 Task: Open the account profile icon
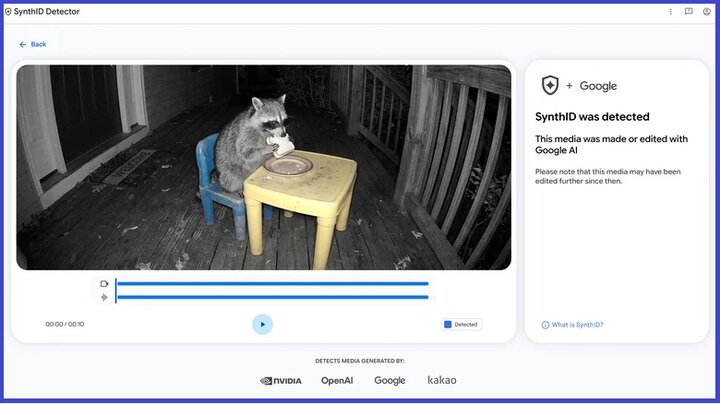[707, 11]
